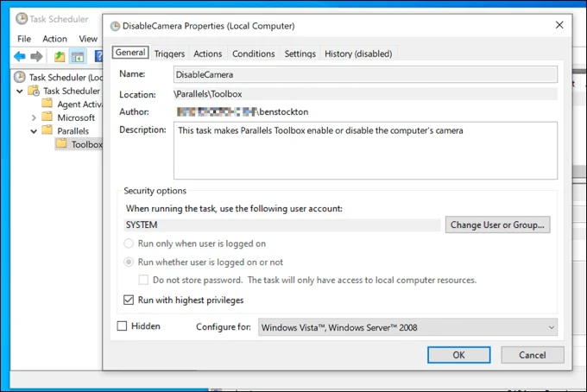
Task: Switch to the Triggers tab
Action: coord(169,54)
